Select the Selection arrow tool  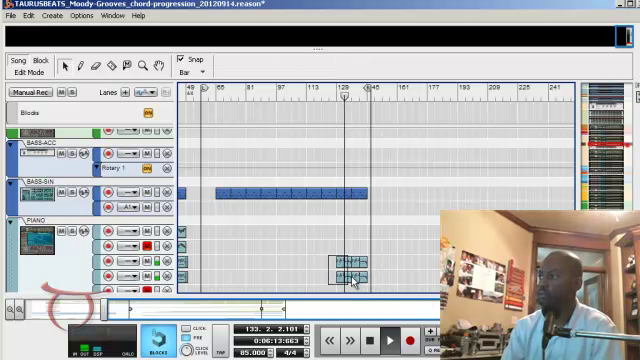[x=64, y=66]
